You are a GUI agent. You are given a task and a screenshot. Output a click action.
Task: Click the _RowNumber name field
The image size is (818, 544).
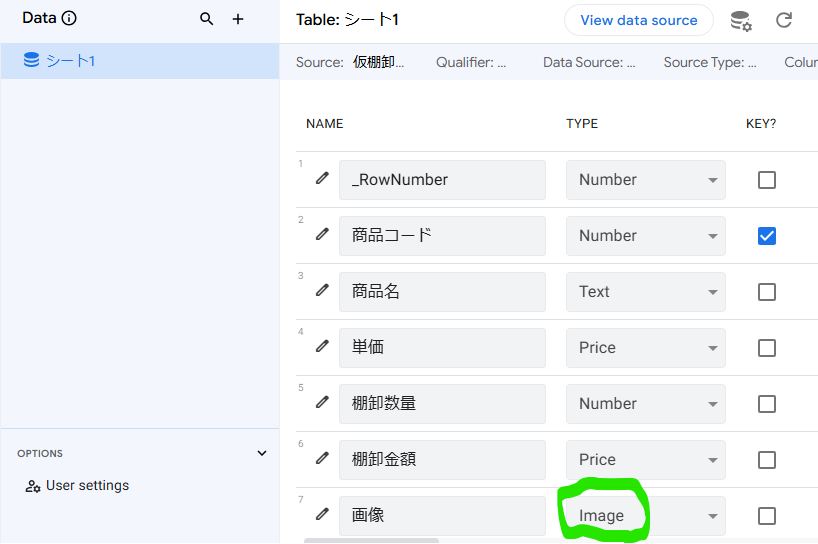click(442, 180)
